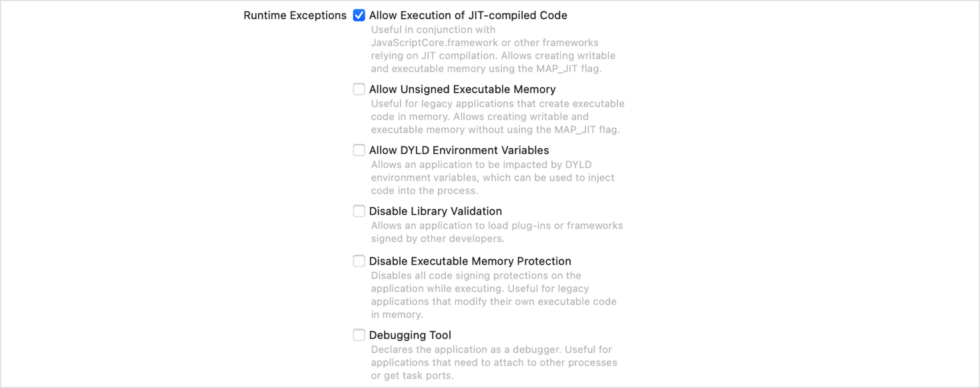Uncheck the Allow Execution of JIT-compiled Code checkbox
Image resolution: width=980 pixels, height=388 pixels.
(359, 15)
